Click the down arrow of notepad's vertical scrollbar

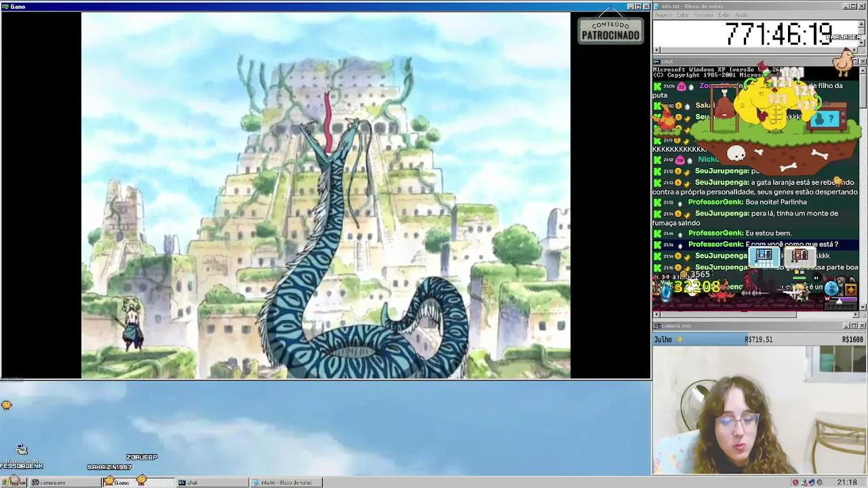pos(862,43)
